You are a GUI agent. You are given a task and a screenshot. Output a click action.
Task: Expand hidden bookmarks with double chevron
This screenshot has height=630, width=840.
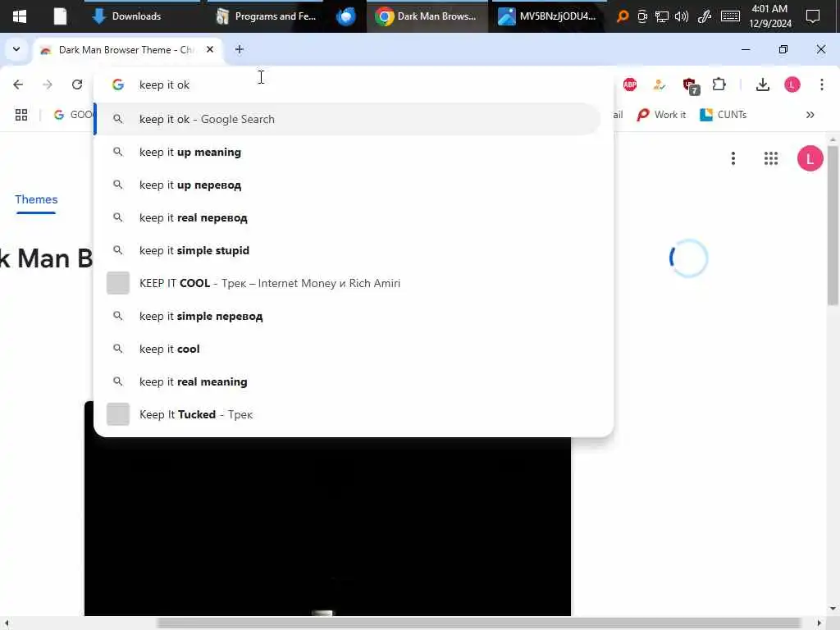(810, 115)
